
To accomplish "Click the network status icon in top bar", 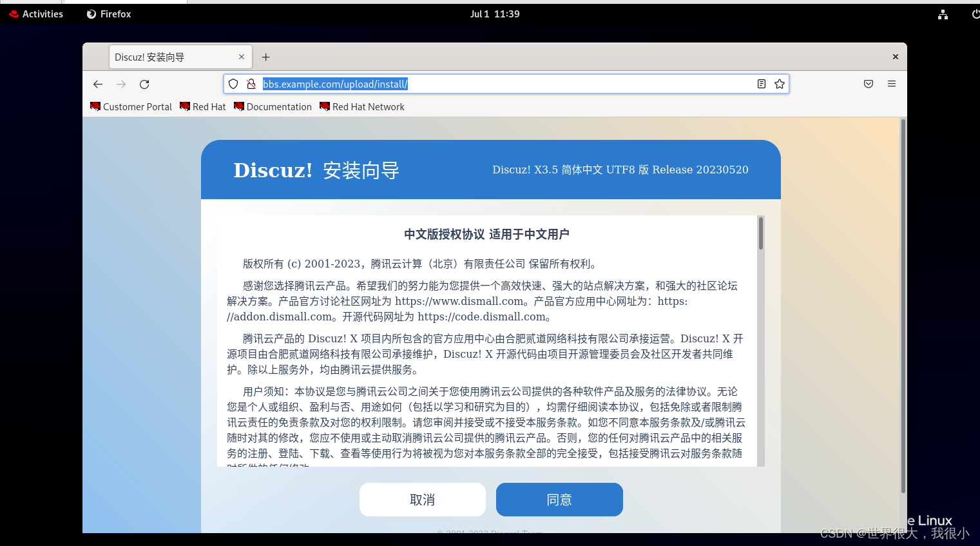I will (943, 14).
